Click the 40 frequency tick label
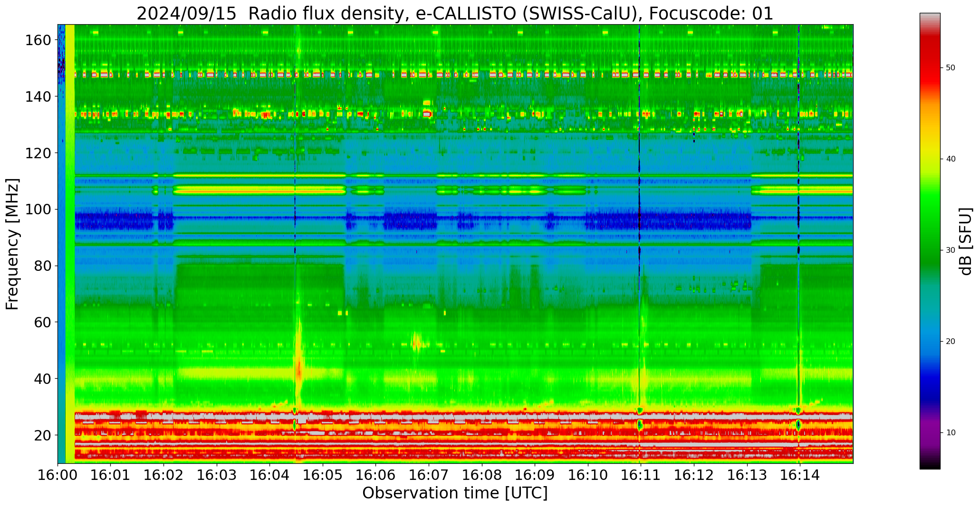Viewport: 980px width, 507px height. [42, 379]
